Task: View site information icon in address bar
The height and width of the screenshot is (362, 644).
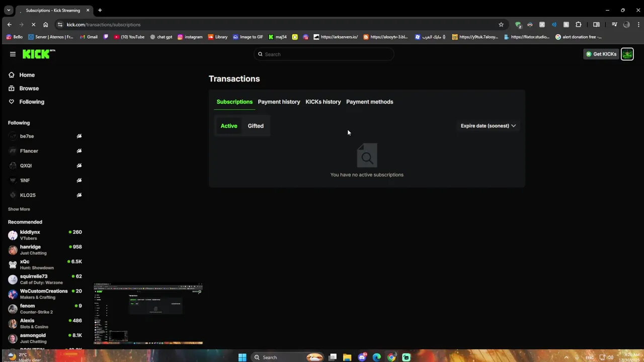Action: (60, 24)
